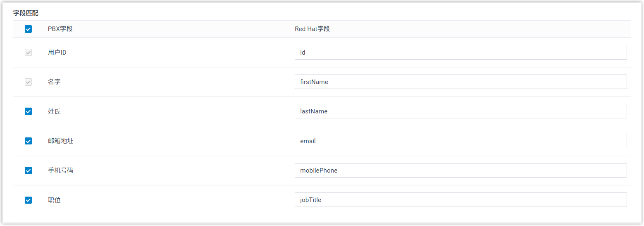This screenshot has height=226, width=644.
Task: Uncheck the 邮箱地址 field checkbox
Action: click(28, 141)
